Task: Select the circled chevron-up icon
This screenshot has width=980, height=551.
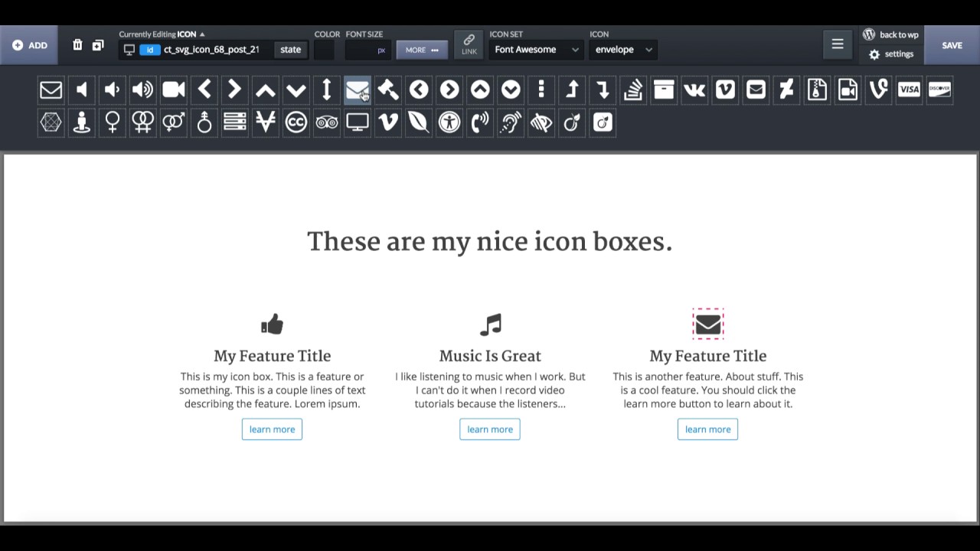Action: (479, 90)
